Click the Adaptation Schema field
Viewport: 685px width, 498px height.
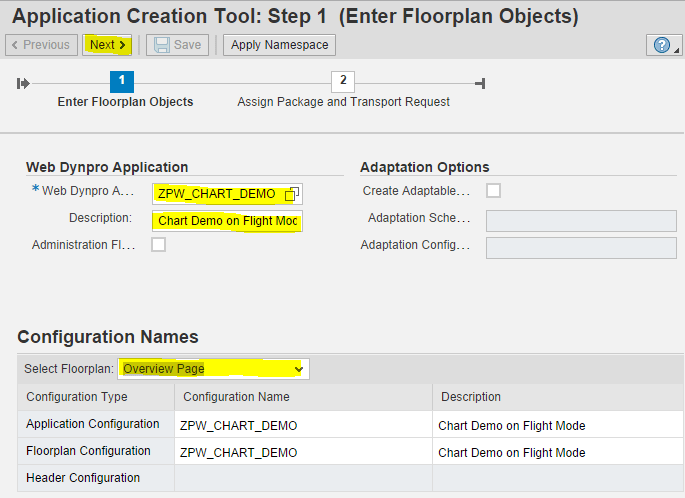click(x=581, y=221)
